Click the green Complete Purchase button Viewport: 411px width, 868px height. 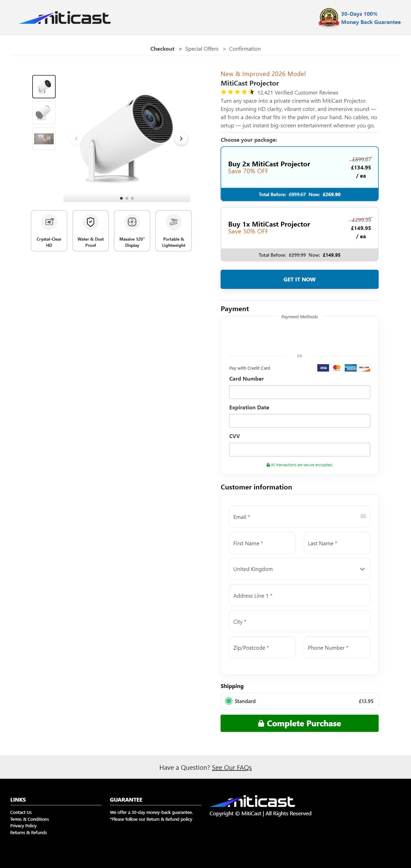pyautogui.click(x=299, y=723)
